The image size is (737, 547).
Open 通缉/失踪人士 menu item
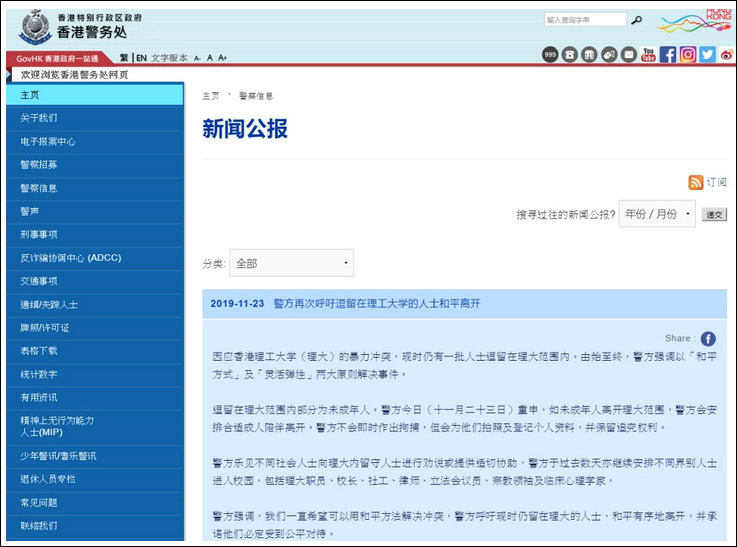95,305
